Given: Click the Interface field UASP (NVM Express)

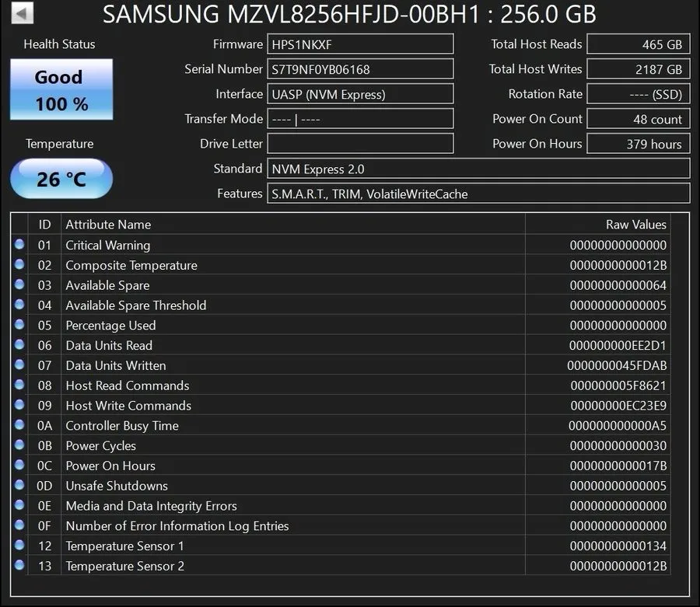Looking at the screenshot, I should 360,94.
